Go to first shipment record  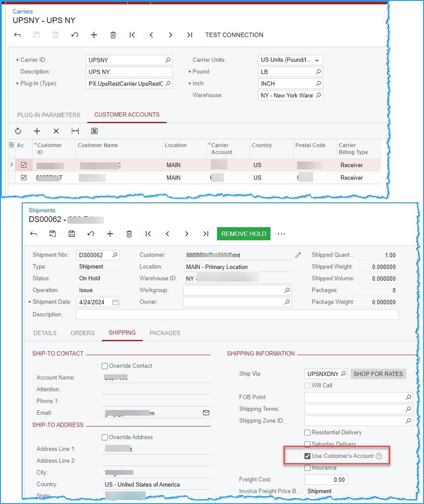pyautogui.click(x=148, y=234)
